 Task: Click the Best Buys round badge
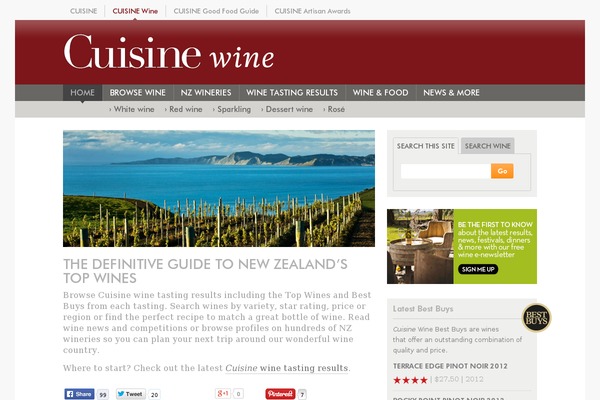pyautogui.click(x=536, y=318)
